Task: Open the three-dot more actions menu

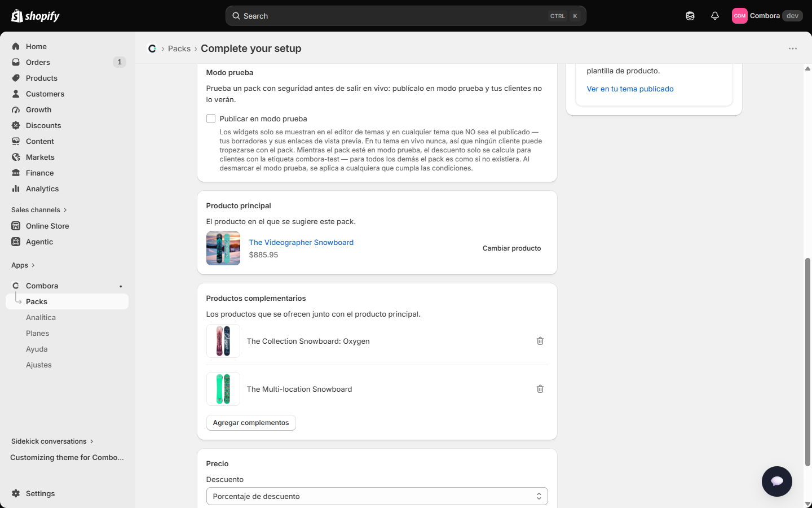Action: [793, 49]
